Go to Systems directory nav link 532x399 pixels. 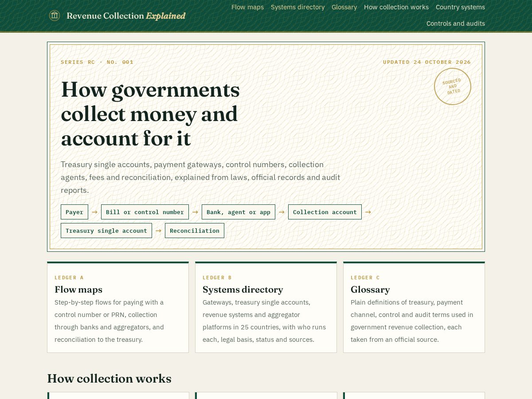297,7
